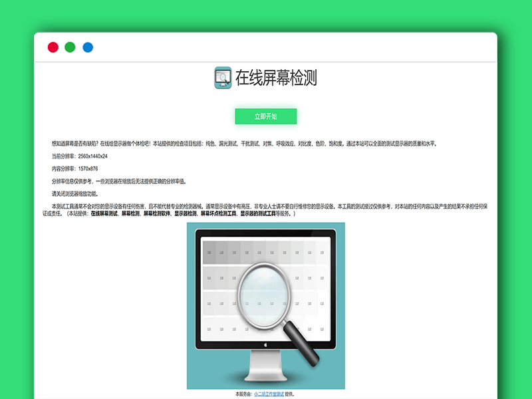532x399 pixels.
Task: Click the 立即开始 start button
Action: point(265,115)
